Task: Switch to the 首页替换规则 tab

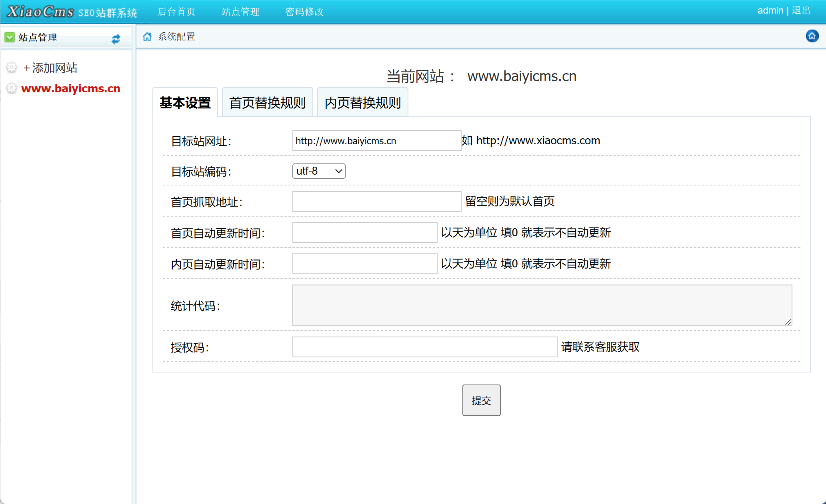Action: point(268,102)
